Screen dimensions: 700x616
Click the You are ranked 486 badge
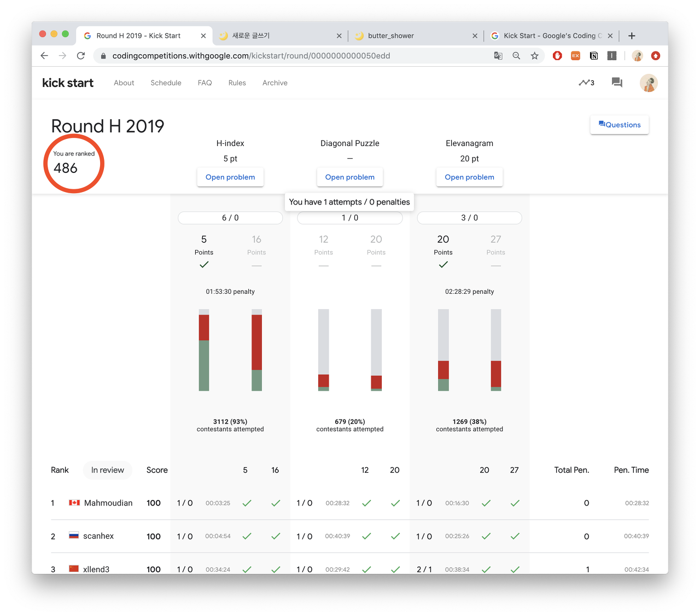click(74, 164)
